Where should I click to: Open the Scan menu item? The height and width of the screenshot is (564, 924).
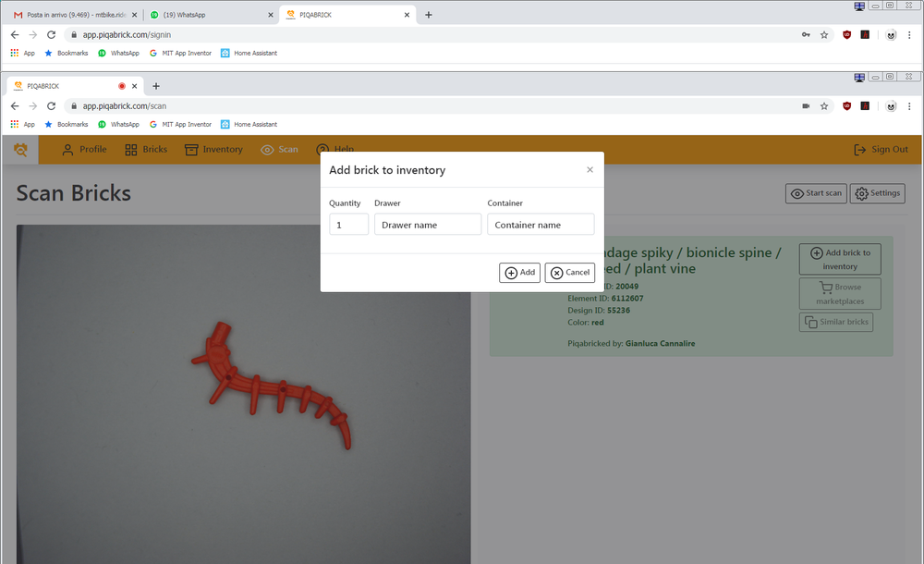279,150
